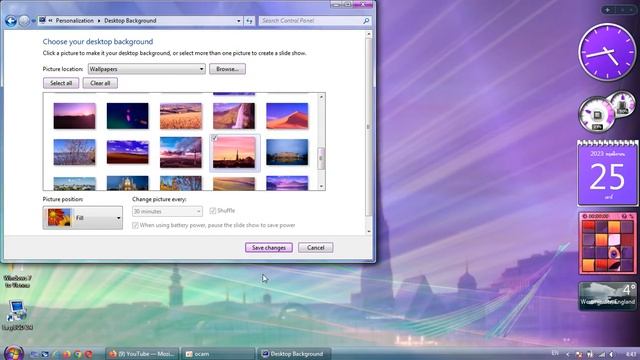Click Save changes
Viewport: 640px width, 360px height.
[x=269, y=247]
